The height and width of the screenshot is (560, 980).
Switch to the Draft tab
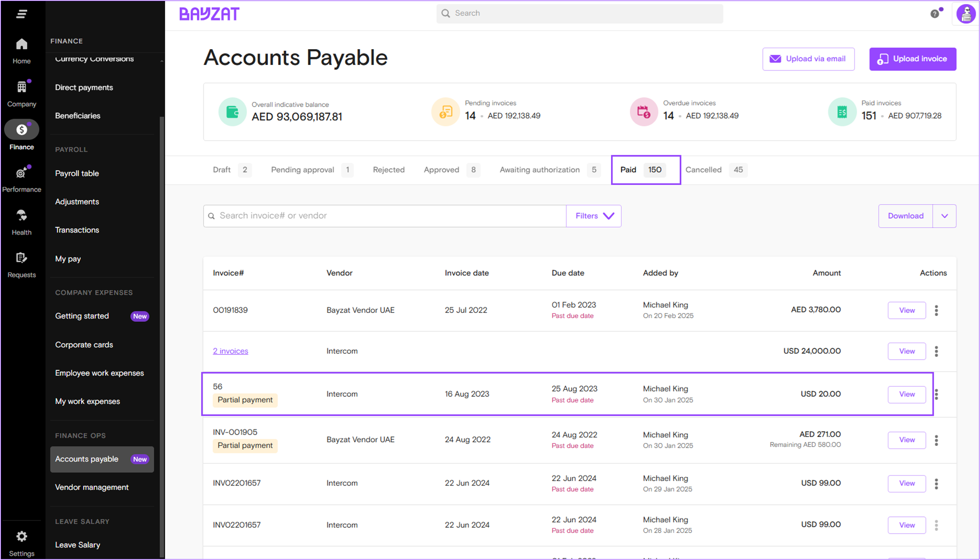point(232,170)
